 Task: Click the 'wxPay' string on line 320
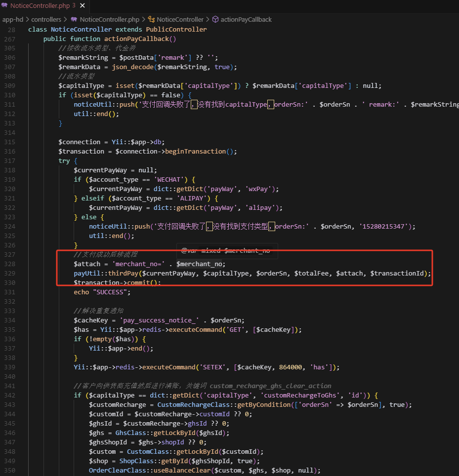coord(258,189)
